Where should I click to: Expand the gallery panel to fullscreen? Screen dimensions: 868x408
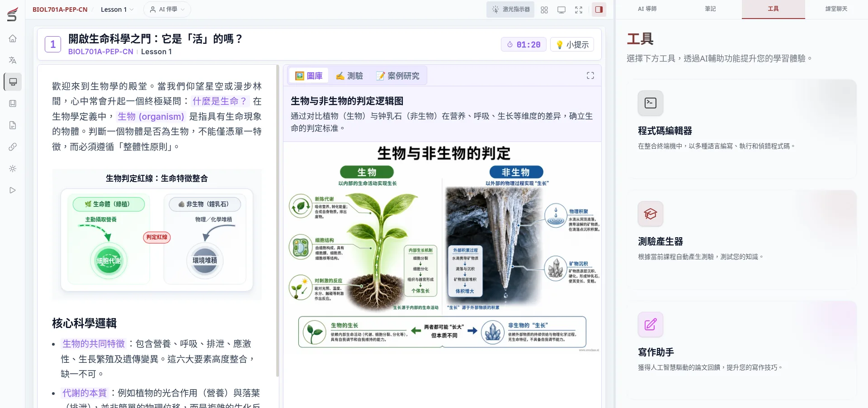coord(590,75)
